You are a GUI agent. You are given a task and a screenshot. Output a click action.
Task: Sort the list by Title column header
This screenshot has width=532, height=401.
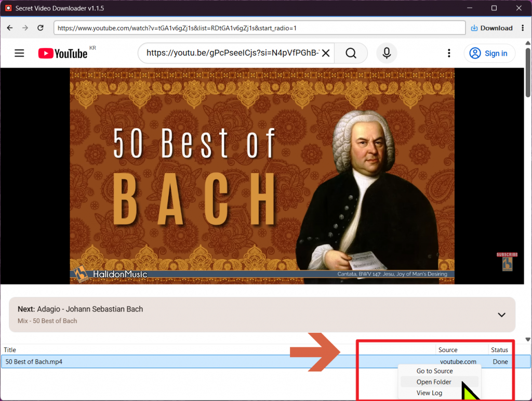(x=10, y=350)
